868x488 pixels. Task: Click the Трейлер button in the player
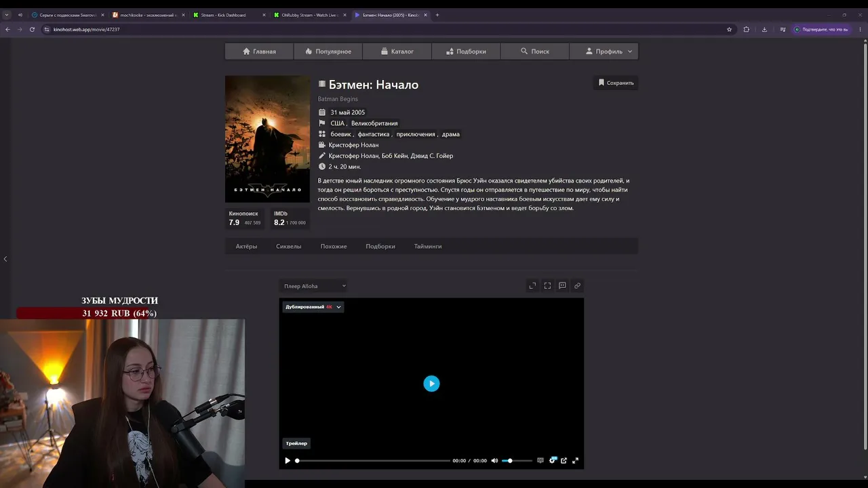coord(296,443)
